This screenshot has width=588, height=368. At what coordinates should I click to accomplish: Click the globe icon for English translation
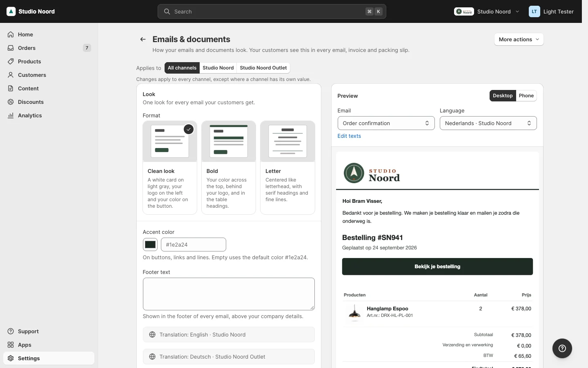(x=152, y=334)
